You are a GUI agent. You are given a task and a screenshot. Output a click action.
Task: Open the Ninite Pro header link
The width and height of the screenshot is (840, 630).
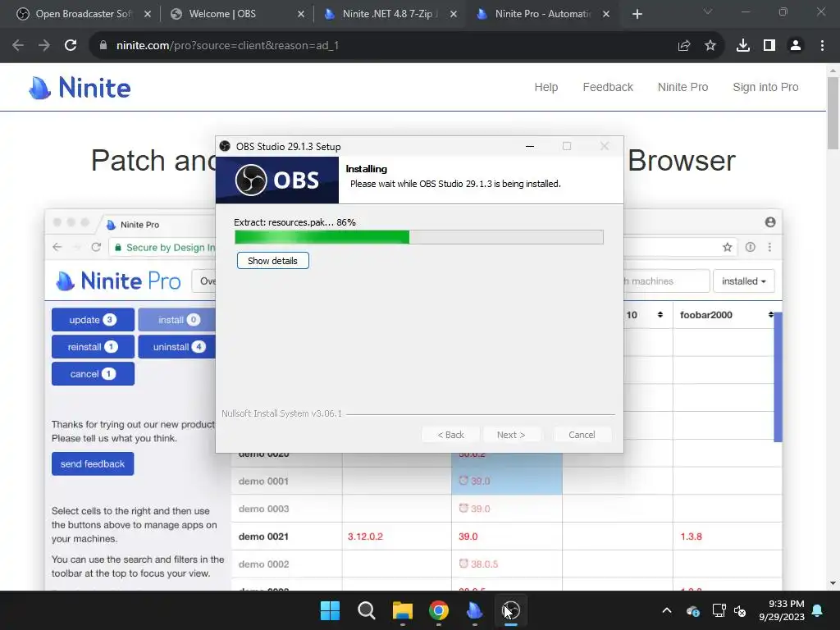pyautogui.click(x=682, y=87)
